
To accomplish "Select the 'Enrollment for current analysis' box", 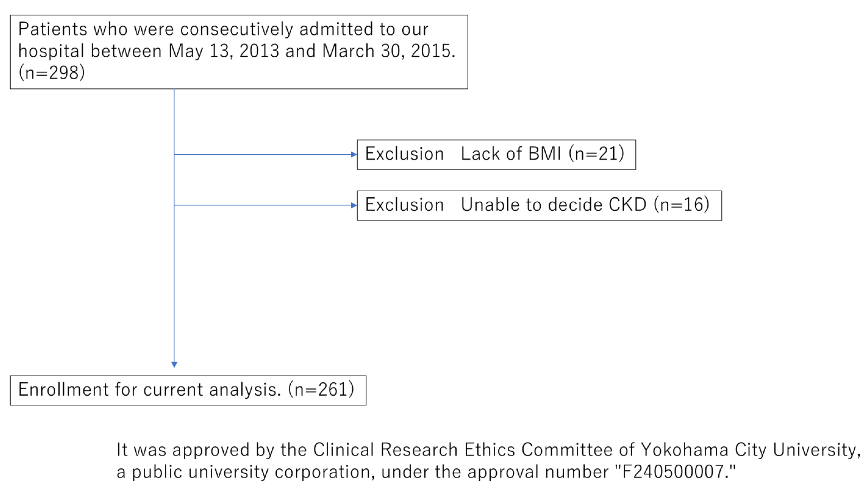I will click(x=188, y=390).
